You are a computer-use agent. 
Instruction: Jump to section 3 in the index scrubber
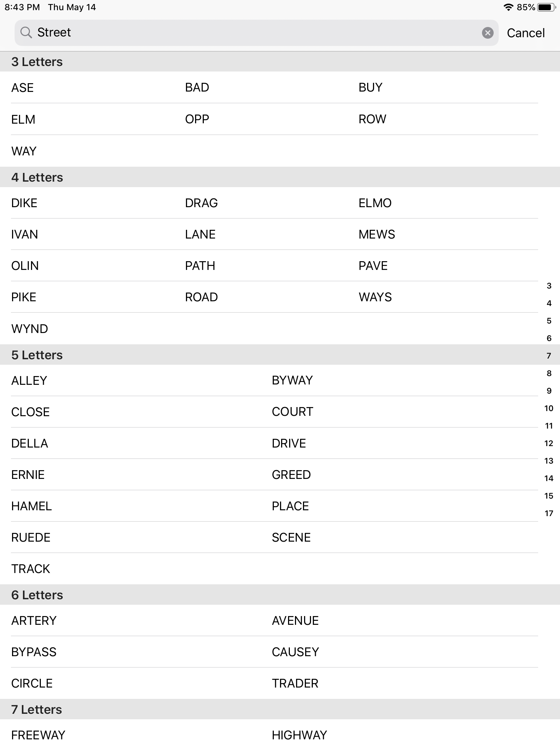coord(548,286)
